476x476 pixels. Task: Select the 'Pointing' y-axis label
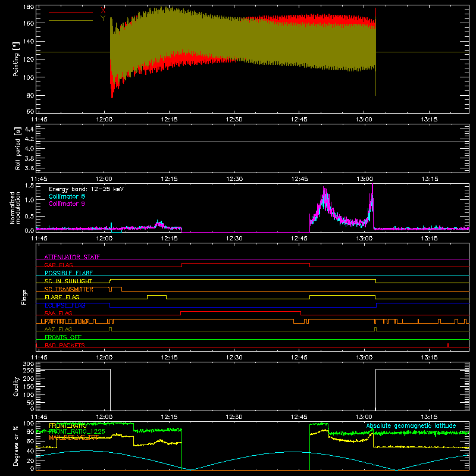click(16, 59)
